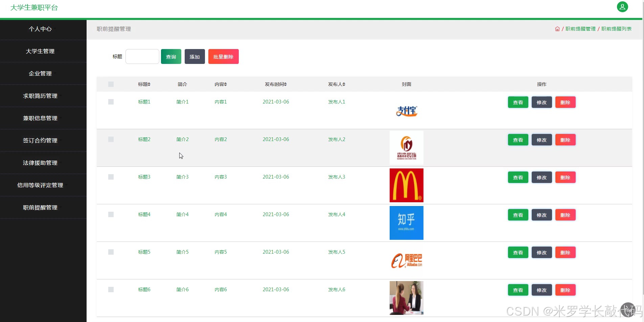Click the home icon in breadcrumb

557,29
